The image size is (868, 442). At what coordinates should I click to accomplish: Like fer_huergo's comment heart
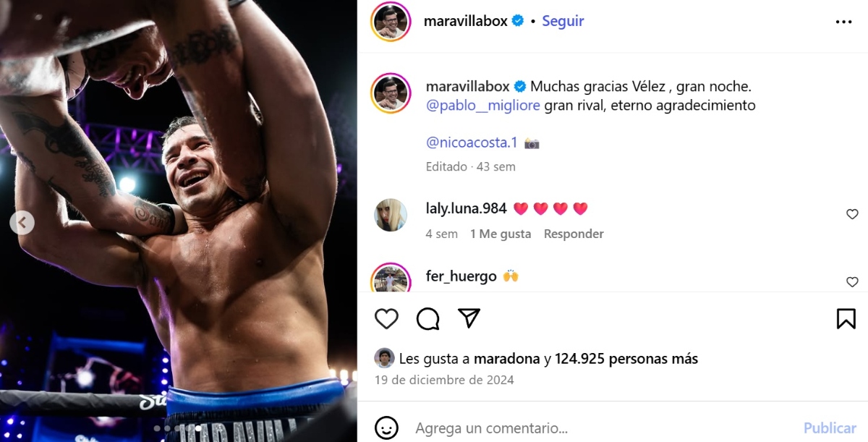(852, 282)
